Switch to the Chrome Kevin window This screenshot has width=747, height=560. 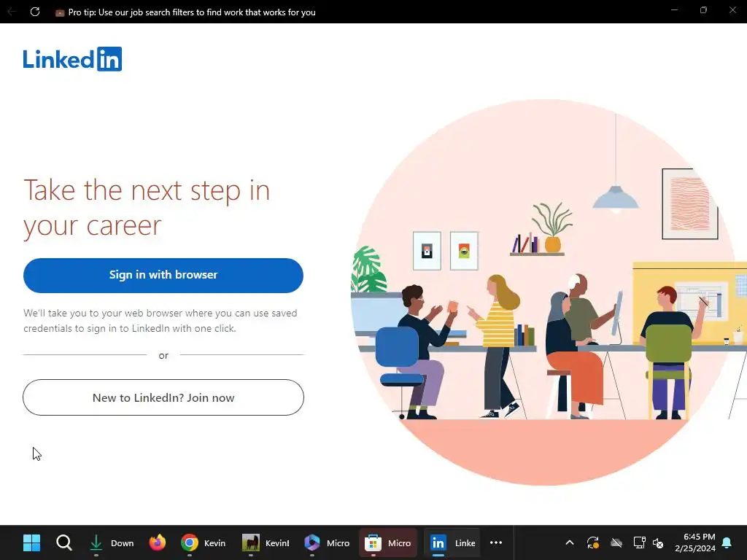203,542
